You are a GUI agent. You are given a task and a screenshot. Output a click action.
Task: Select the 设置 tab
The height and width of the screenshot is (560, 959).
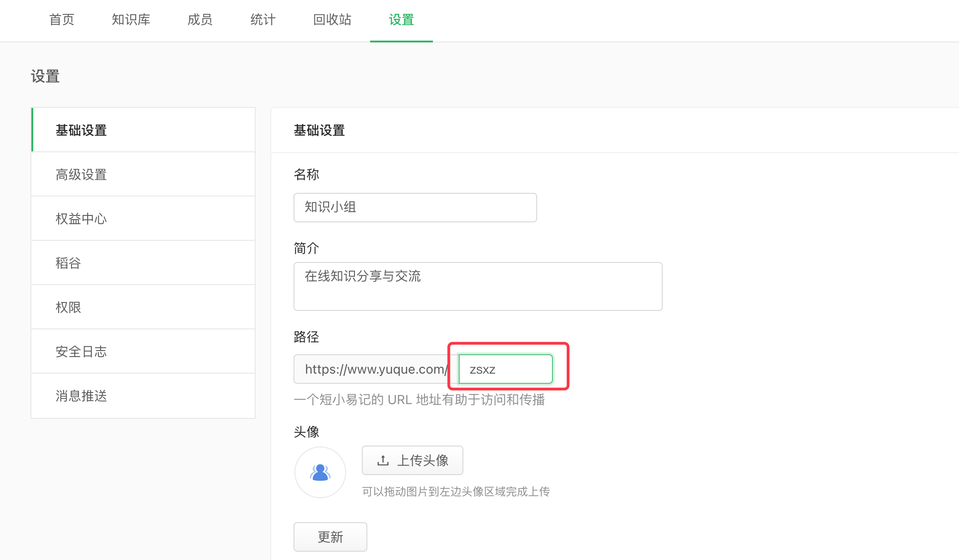click(401, 20)
